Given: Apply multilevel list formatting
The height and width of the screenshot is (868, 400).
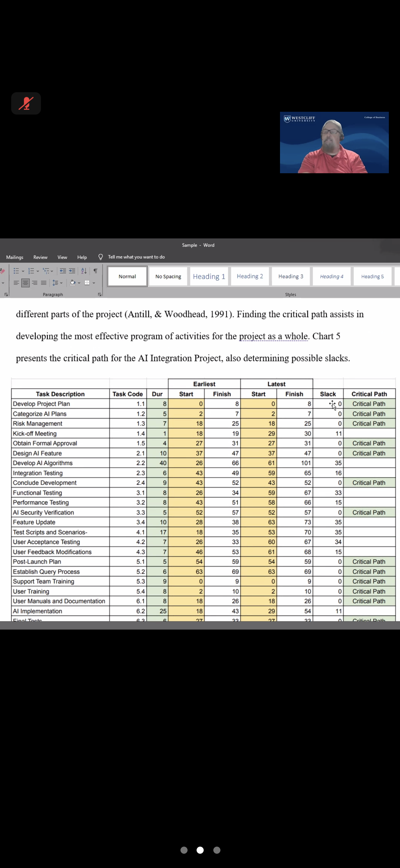Looking at the screenshot, I should [46, 271].
